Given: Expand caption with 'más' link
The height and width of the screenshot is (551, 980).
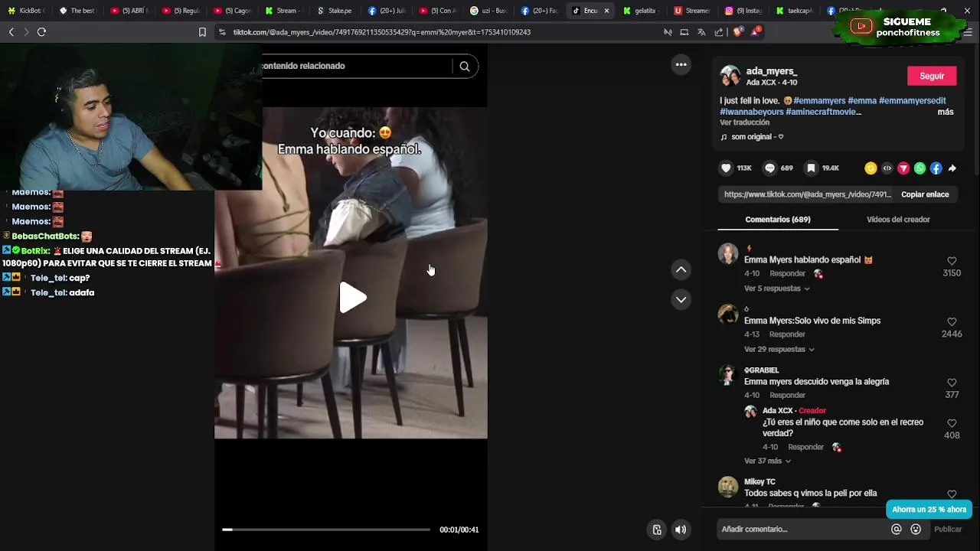Looking at the screenshot, I should [946, 112].
